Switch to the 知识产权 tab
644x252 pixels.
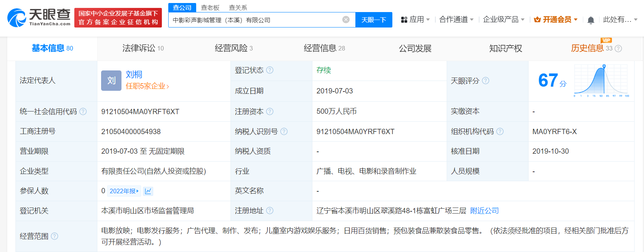506,48
